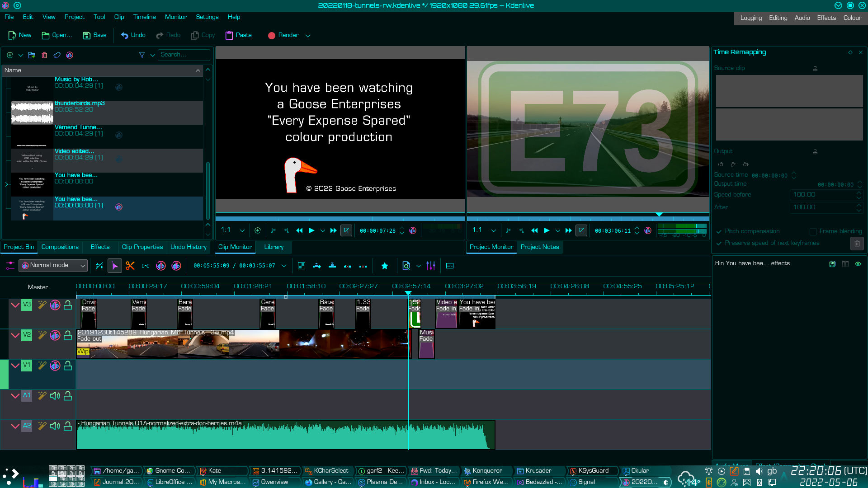Open the Effects tab
The height and width of the screenshot is (488, 868).
pyautogui.click(x=99, y=247)
